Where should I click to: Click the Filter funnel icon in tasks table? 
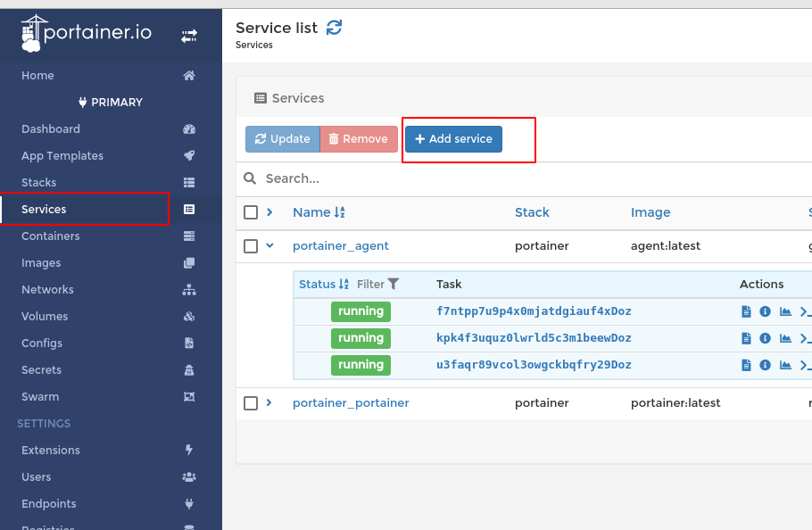click(x=394, y=285)
